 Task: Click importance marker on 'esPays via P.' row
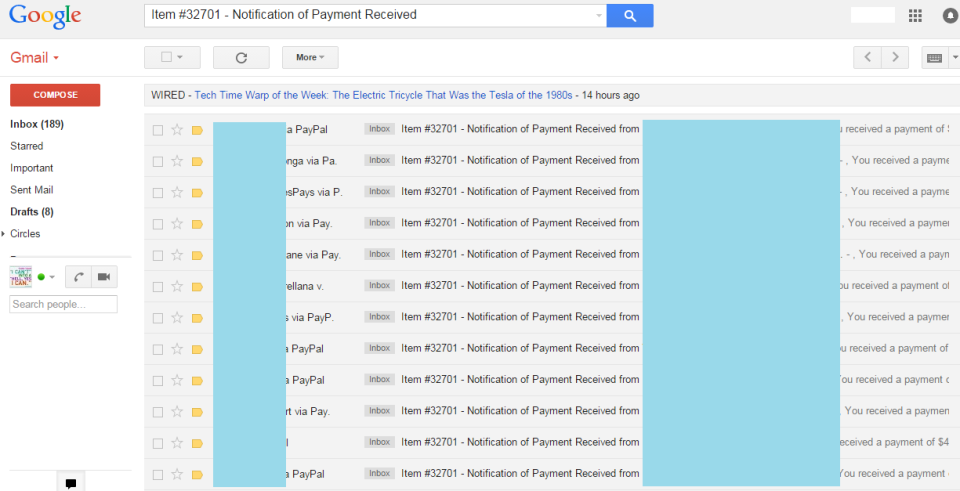tap(197, 193)
